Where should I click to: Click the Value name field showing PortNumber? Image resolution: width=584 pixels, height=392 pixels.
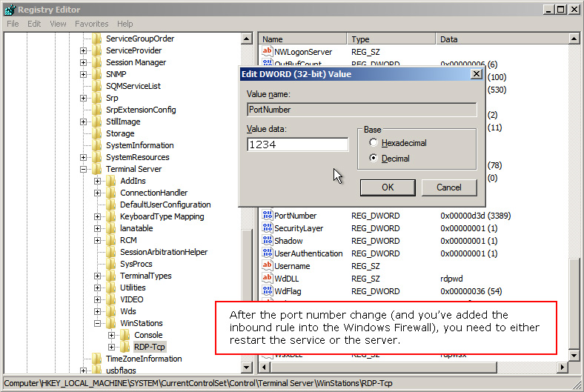[x=362, y=110]
